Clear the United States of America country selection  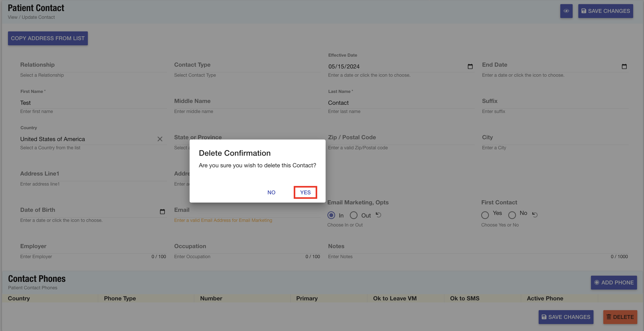[x=160, y=139]
